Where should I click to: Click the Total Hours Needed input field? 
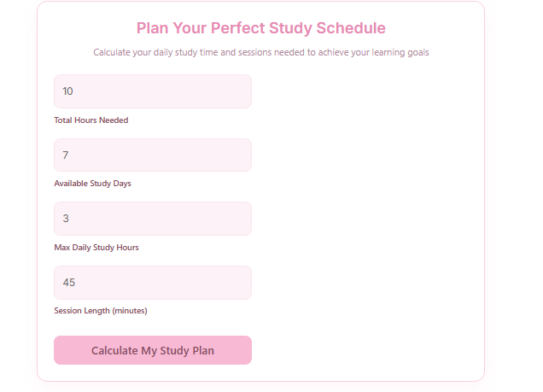pos(152,91)
